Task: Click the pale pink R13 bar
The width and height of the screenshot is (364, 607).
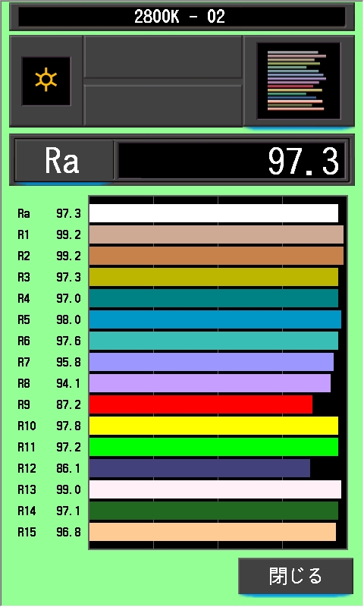Action: 215,489
